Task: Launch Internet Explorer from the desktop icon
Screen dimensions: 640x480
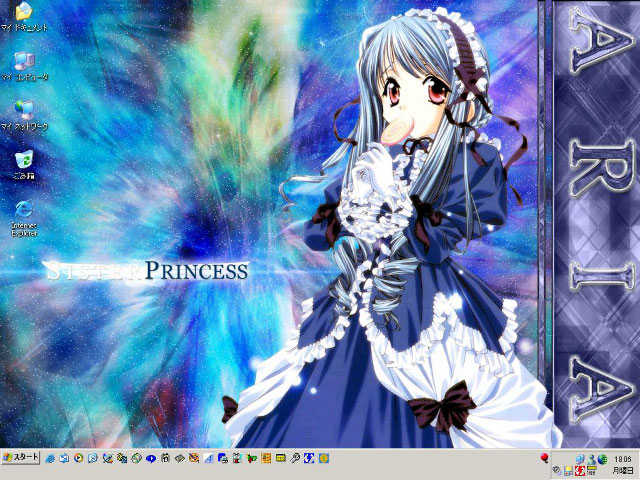Action: coord(23,209)
